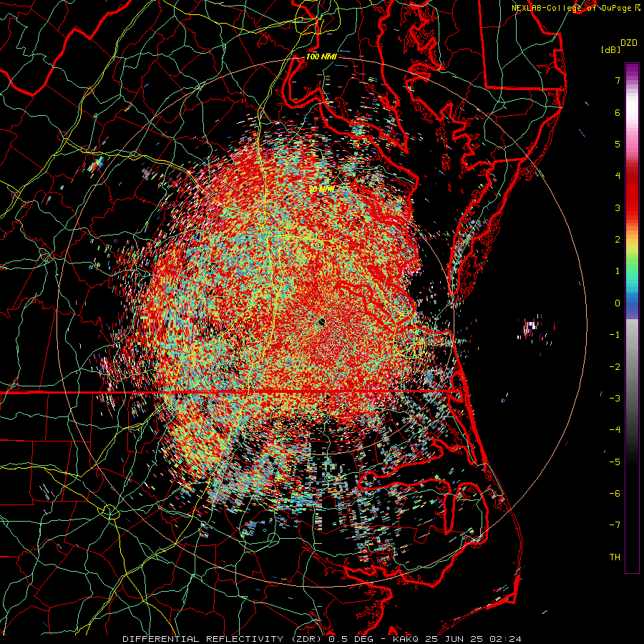Click the 100 NMI range ring label
The image size is (644, 644).
coord(321,57)
